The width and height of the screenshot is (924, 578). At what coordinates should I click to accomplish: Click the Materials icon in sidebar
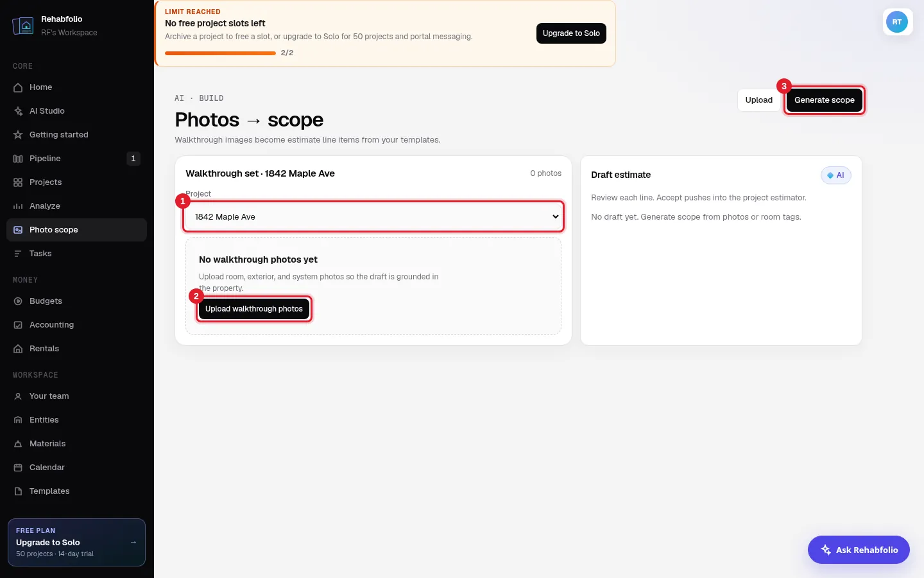coord(18,444)
